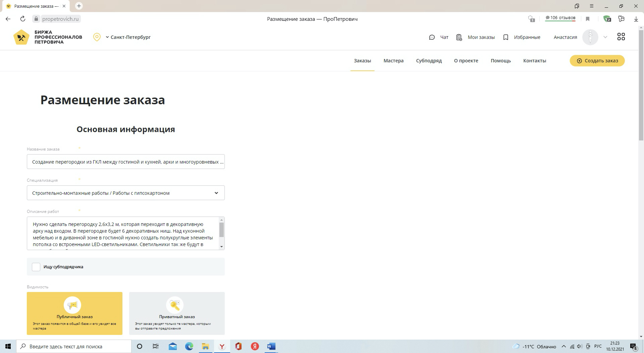Open Cortana circle icon on taskbar
This screenshot has height=353, width=644.
point(140,346)
